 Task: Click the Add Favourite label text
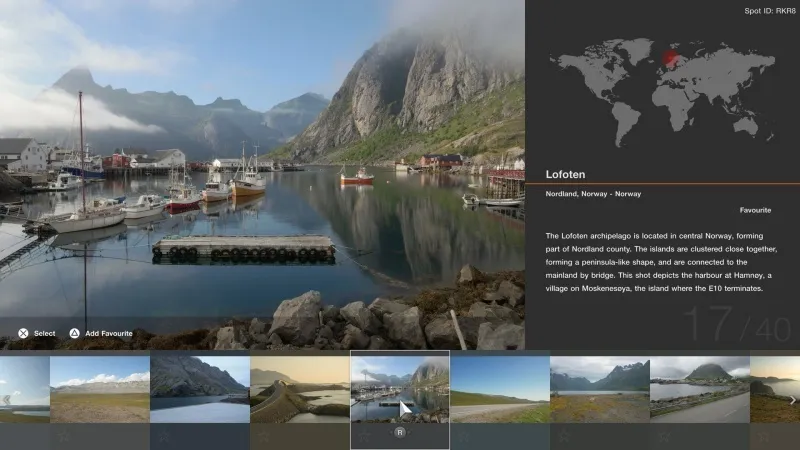[109, 333]
